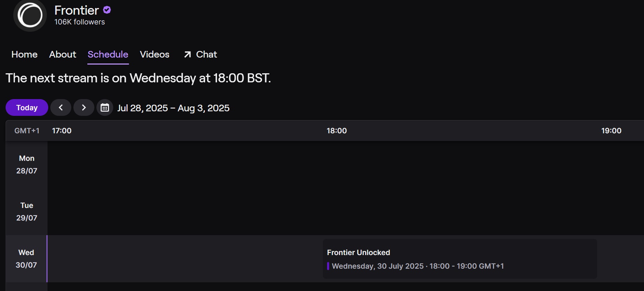Click the Jul 28 – Aug 3 date range
Image resolution: width=644 pixels, height=291 pixels.
(173, 108)
